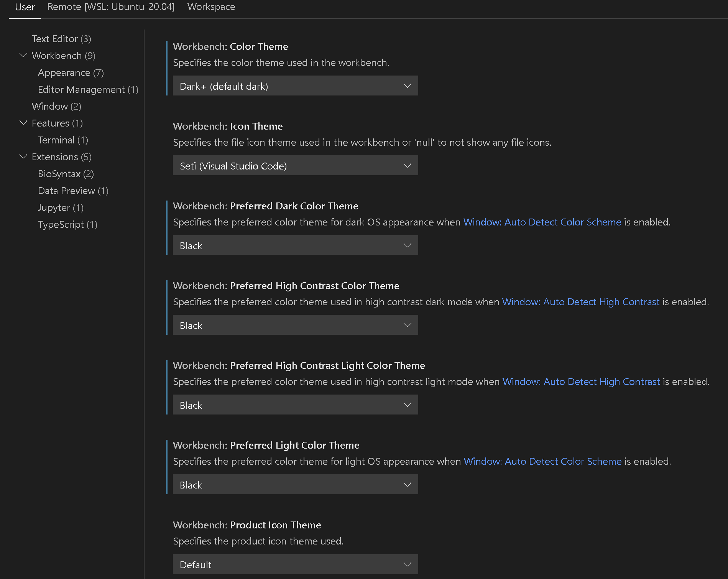Open the Window: Auto Detect Color Scheme link

pyautogui.click(x=542, y=222)
